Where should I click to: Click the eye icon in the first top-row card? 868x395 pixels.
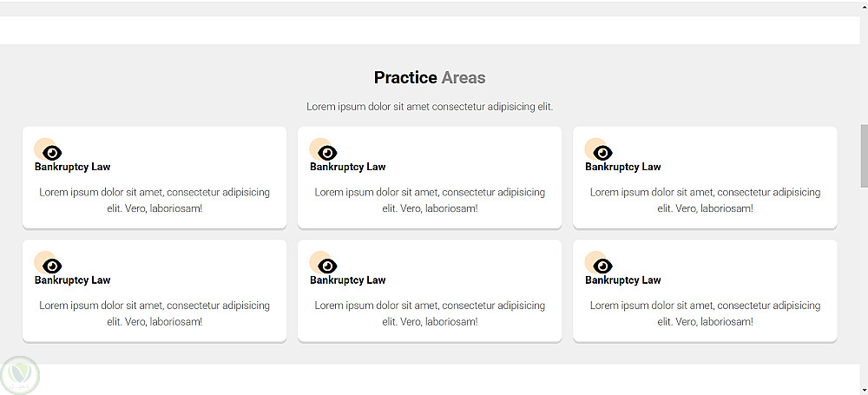coord(52,153)
